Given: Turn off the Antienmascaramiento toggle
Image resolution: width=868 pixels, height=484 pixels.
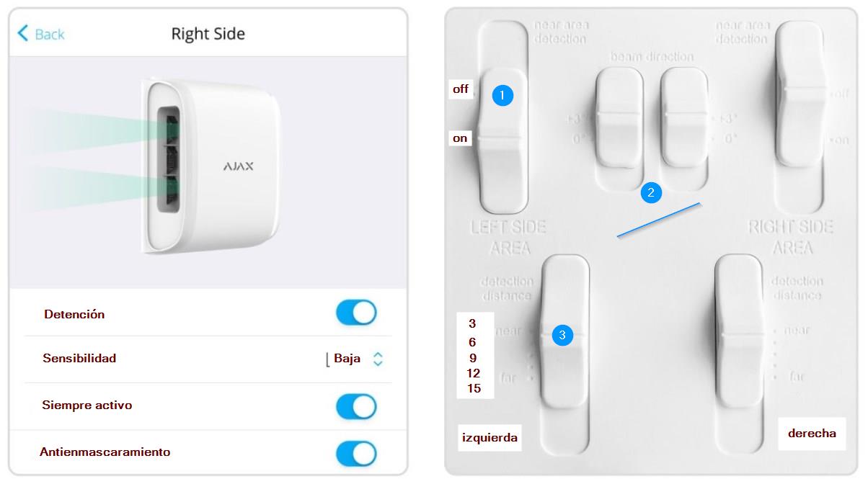Looking at the screenshot, I should (x=356, y=454).
